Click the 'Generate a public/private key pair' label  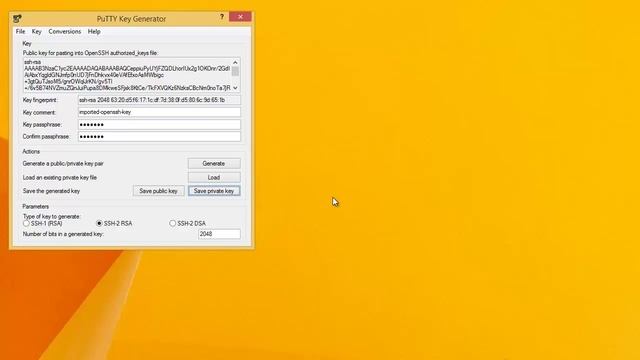pos(63,163)
